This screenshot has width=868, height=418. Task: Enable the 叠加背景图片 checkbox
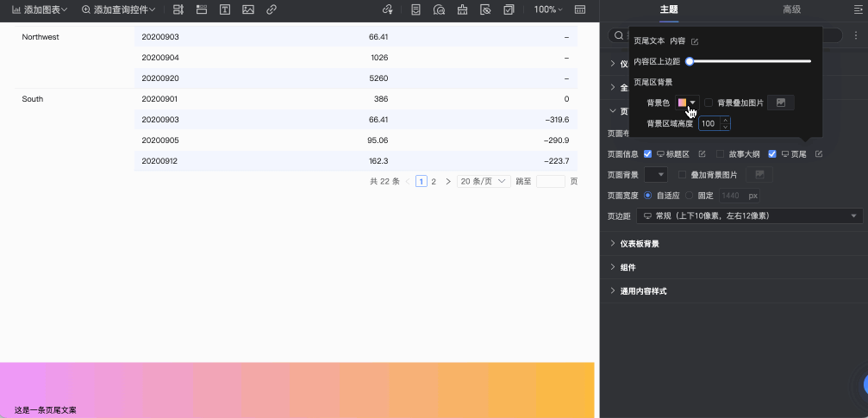click(682, 175)
